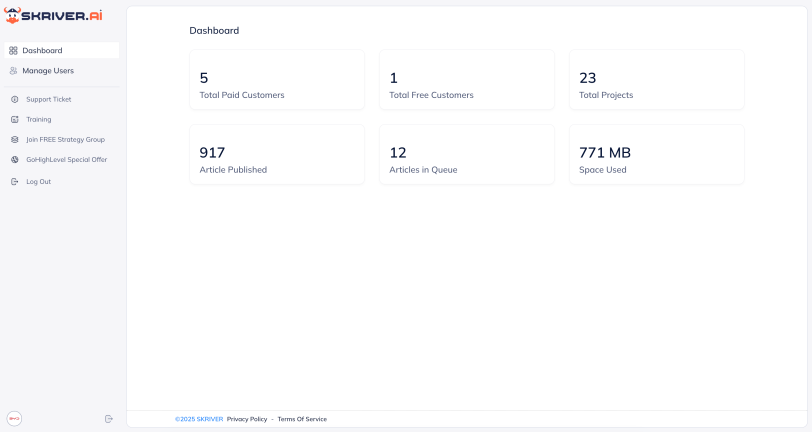Click the Total Projects card
Viewport: 812px width, 432px height.
tap(657, 80)
